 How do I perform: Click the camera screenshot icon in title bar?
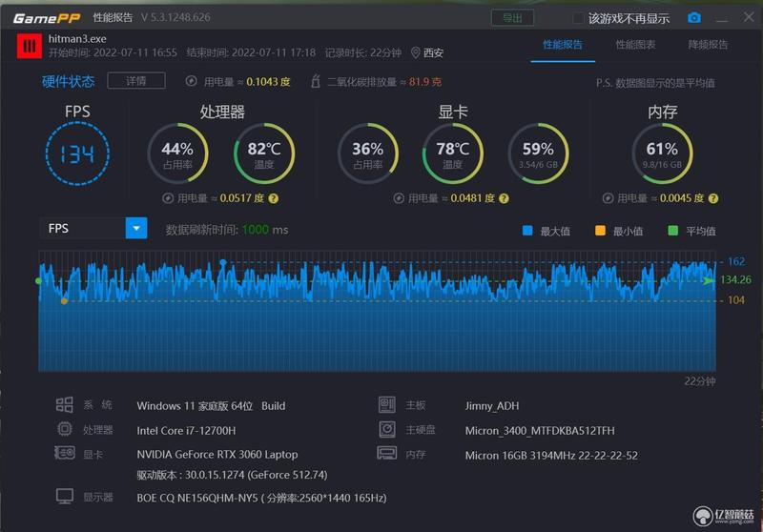tap(694, 18)
